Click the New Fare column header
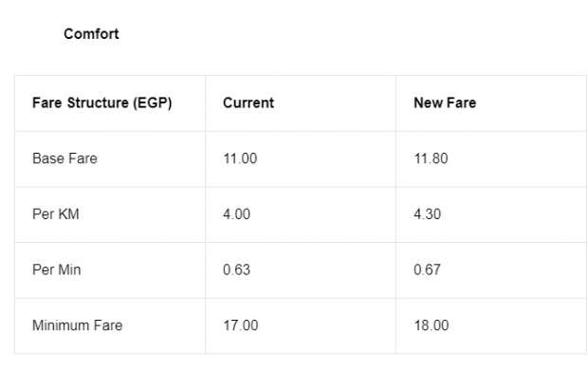588x371 pixels. (x=445, y=102)
